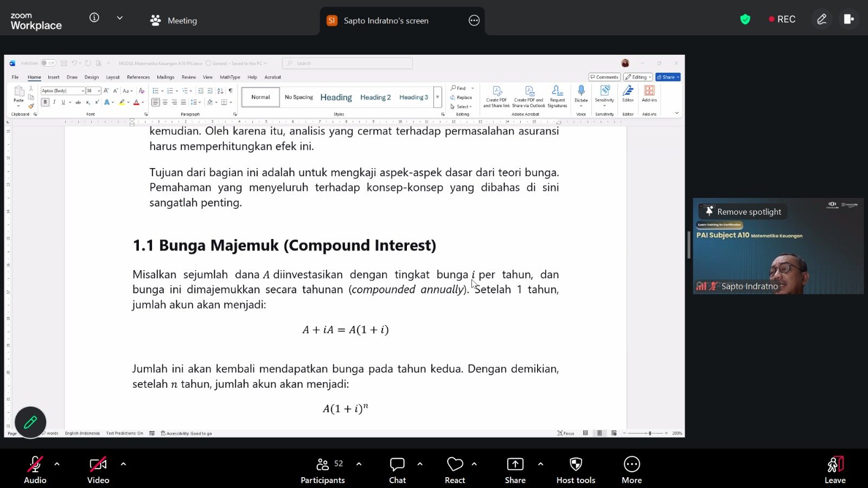Apply center alignment to paragraph
This screenshot has width=868, height=488.
pyautogui.click(x=165, y=102)
